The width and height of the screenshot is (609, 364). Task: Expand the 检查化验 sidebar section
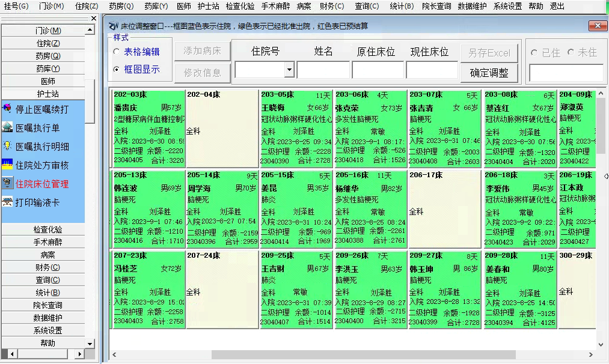tap(47, 229)
